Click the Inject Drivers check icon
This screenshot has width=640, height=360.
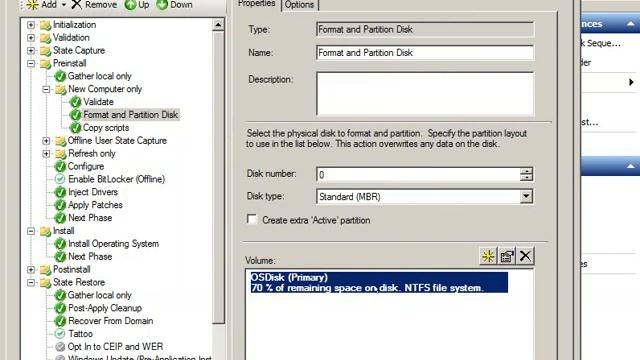[60, 192]
